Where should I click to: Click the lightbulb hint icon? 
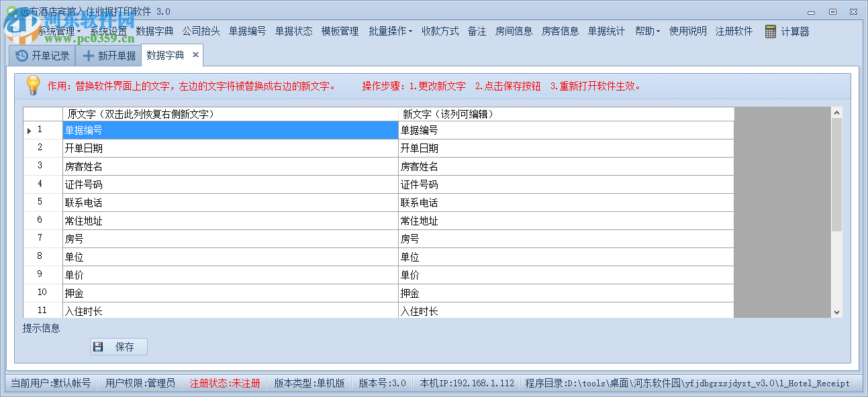pos(33,85)
